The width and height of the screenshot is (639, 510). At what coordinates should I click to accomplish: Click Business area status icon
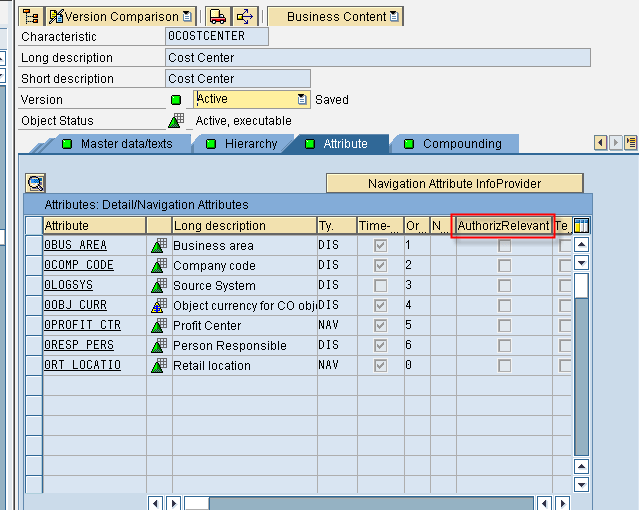point(159,245)
